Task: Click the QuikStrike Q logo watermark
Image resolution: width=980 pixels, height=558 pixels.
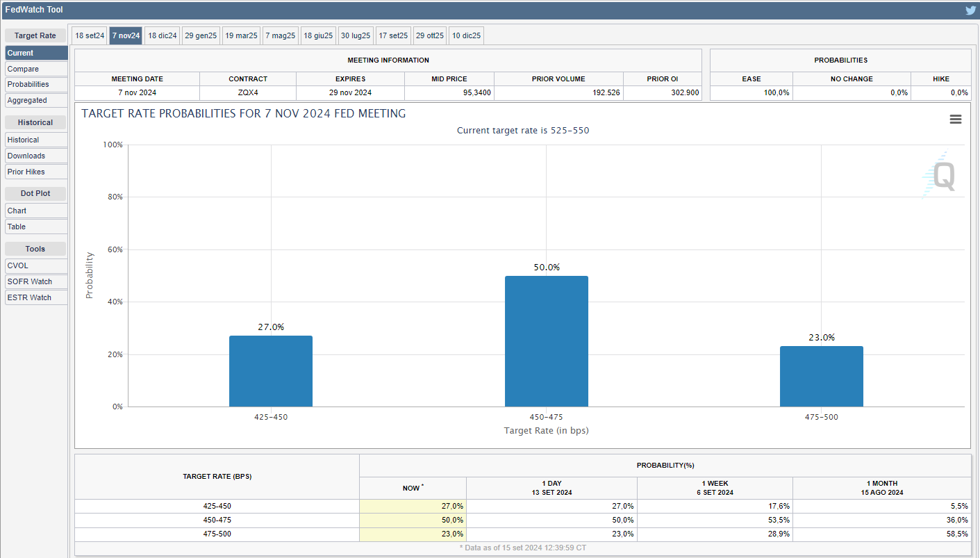Action: coord(942,176)
